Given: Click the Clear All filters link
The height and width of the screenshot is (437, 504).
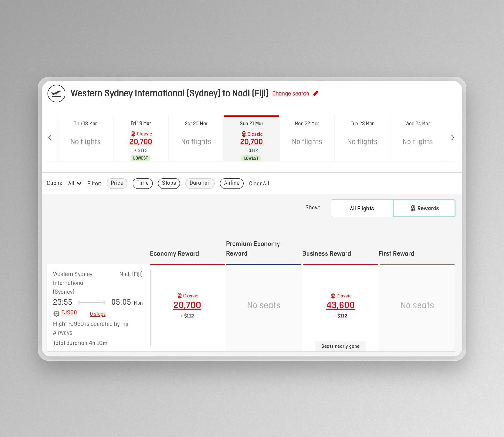Looking at the screenshot, I should (x=259, y=184).
